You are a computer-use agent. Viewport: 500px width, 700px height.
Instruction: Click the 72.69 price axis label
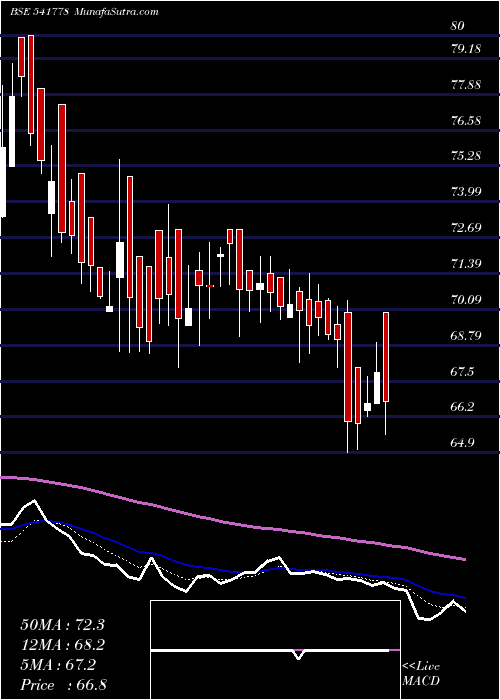click(x=466, y=228)
